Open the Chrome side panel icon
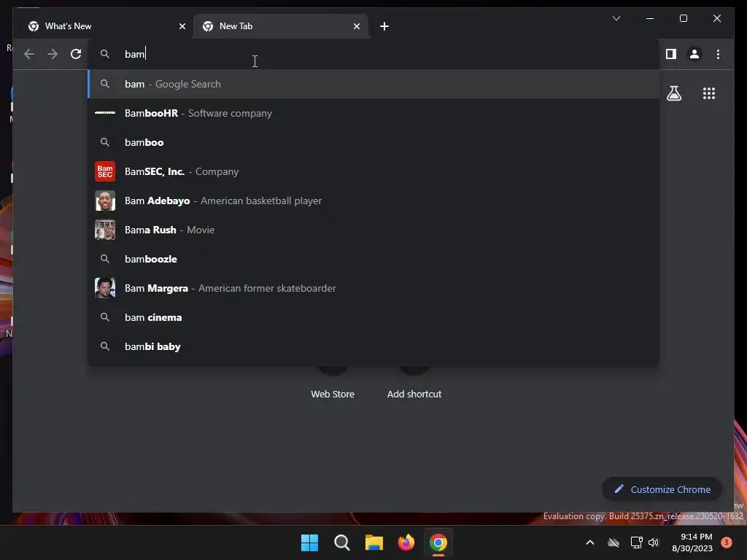 tap(671, 54)
